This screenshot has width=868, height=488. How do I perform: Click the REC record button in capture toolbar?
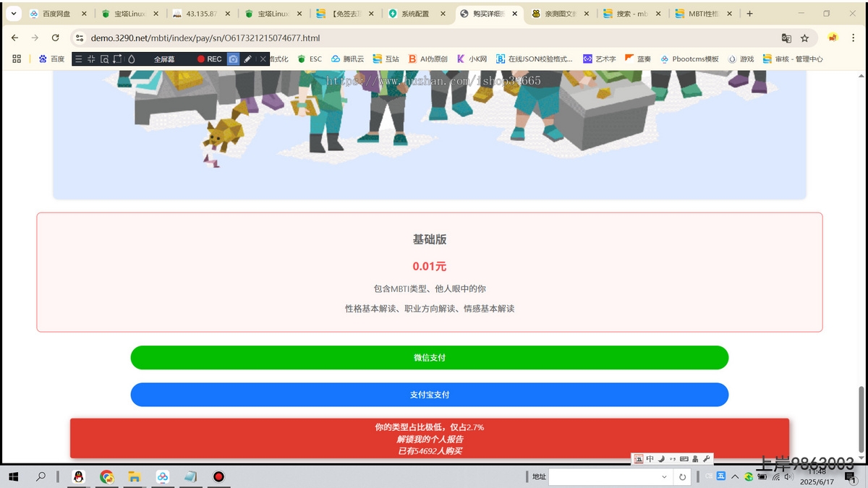tap(210, 59)
